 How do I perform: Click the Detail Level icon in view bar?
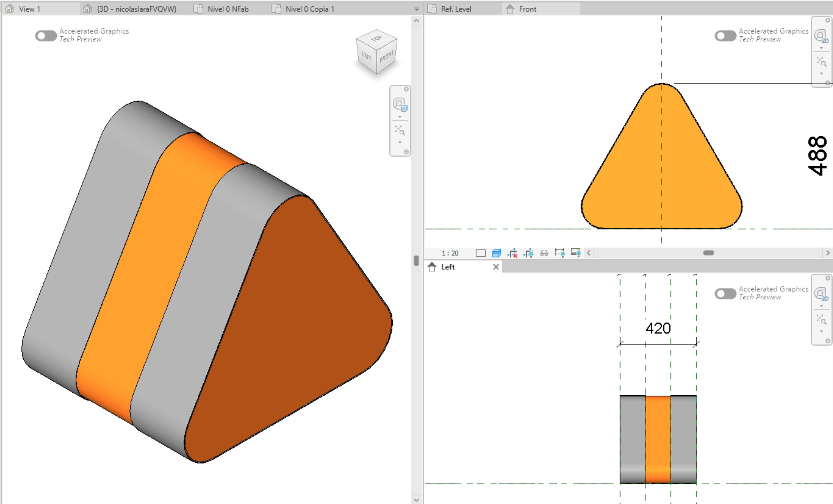(x=480, y=253)
